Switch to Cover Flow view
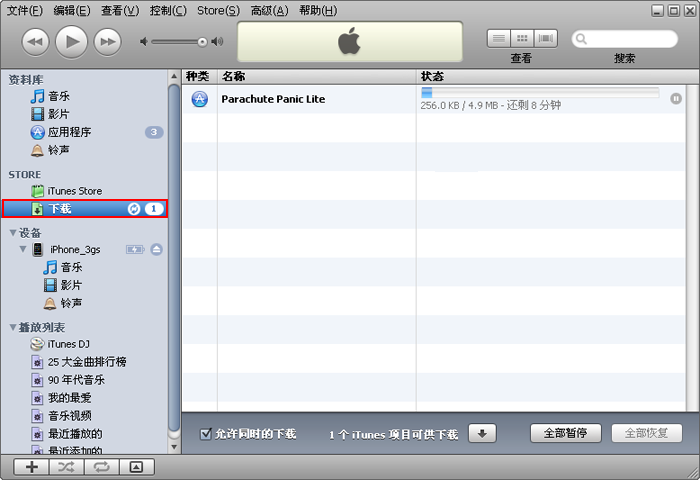This screenshot has height=480, width=700. [x=545, y=39]
